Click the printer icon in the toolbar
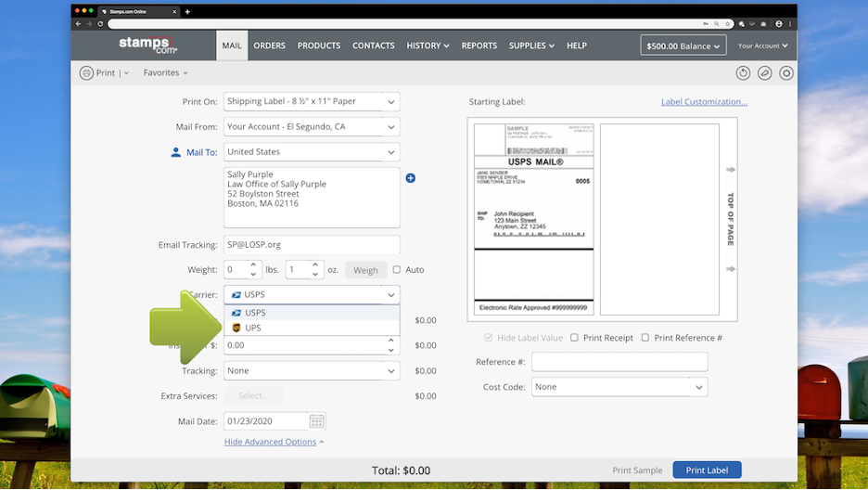The image size is (868, 490). point(86,73)
